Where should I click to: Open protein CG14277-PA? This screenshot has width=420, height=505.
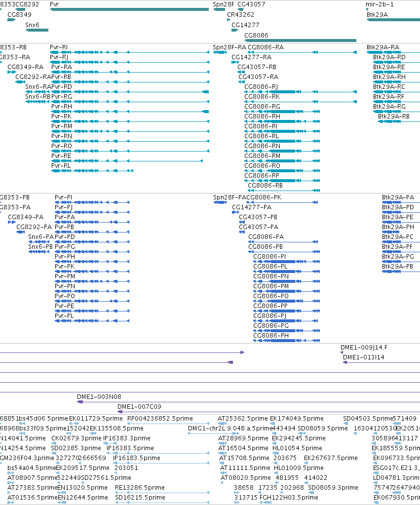point(252,207)
